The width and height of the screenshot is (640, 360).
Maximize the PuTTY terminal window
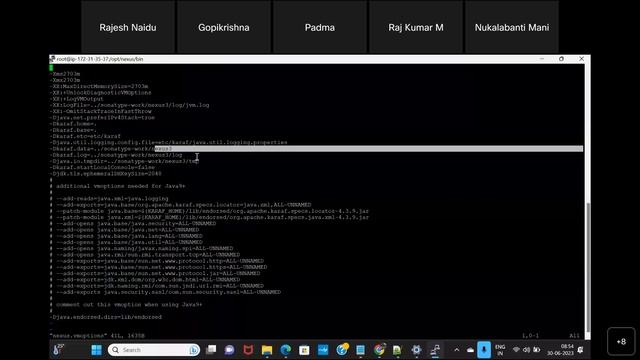coord(562,59)
